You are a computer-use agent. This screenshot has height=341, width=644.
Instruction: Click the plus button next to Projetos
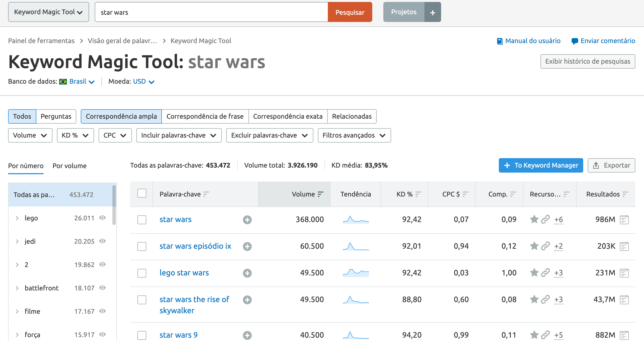coord(432,12)
